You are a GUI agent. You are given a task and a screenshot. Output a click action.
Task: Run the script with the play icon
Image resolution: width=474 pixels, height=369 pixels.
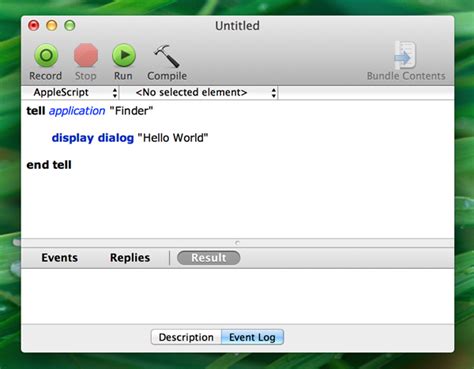[x=124, y=55]
